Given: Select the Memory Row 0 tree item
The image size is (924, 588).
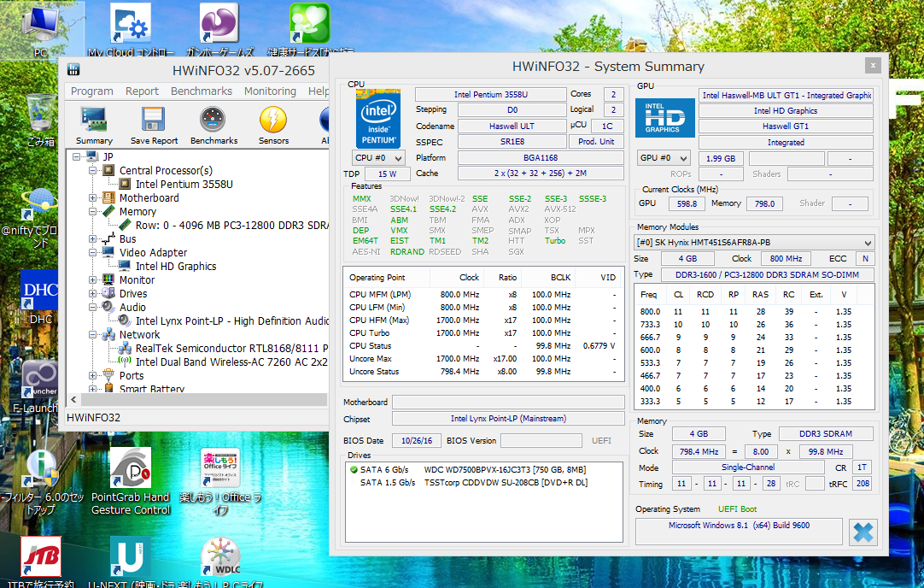Looking at the screenshot, I should (x=231, y=226).
